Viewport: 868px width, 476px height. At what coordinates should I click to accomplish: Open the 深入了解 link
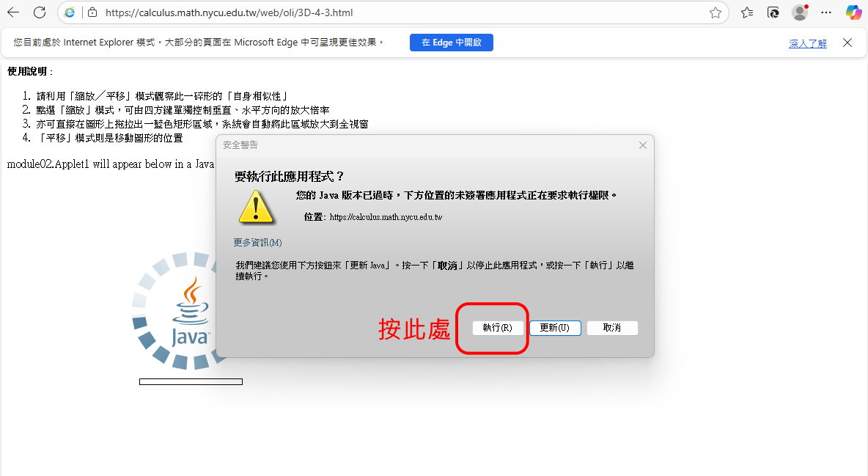(x=808, y=43)
